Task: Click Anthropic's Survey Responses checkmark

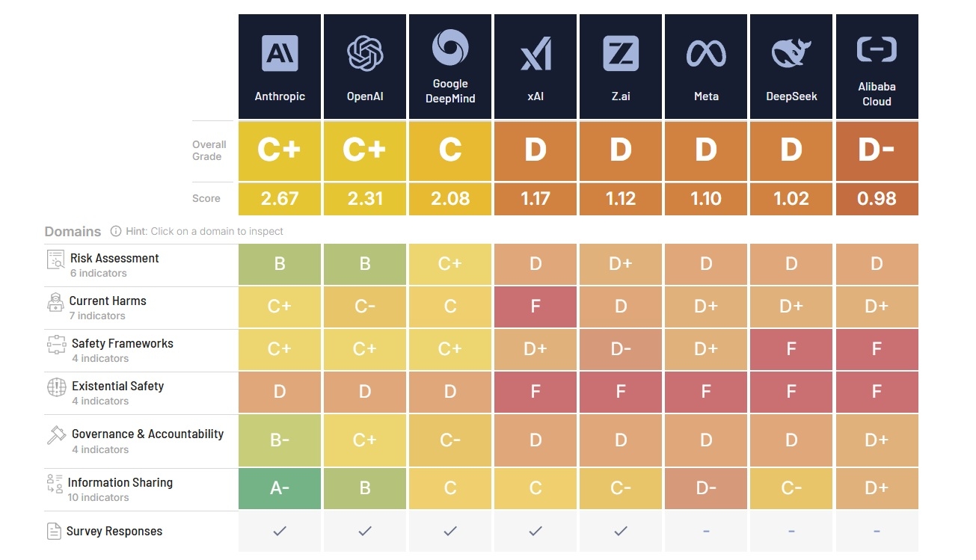Action: (279, 532)
